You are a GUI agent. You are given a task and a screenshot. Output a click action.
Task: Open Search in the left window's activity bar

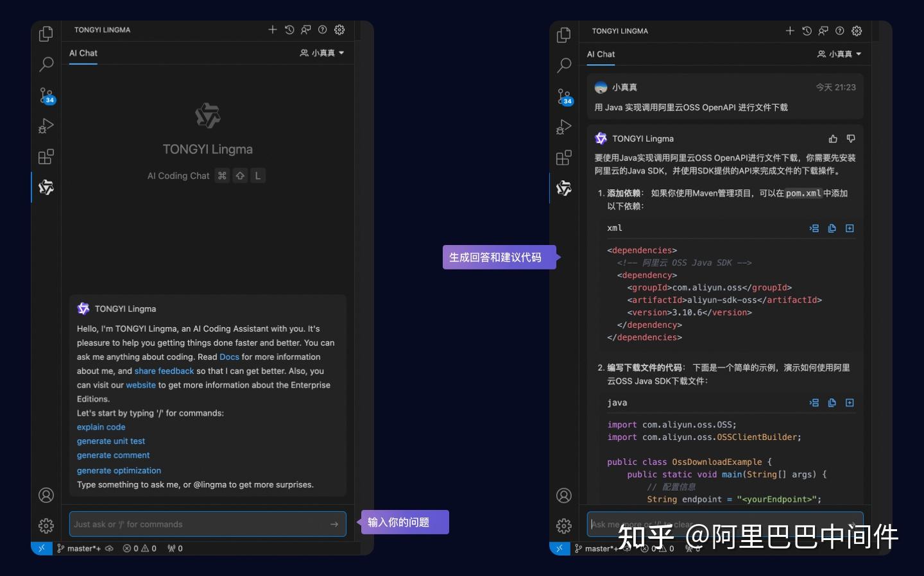[46, 64]
